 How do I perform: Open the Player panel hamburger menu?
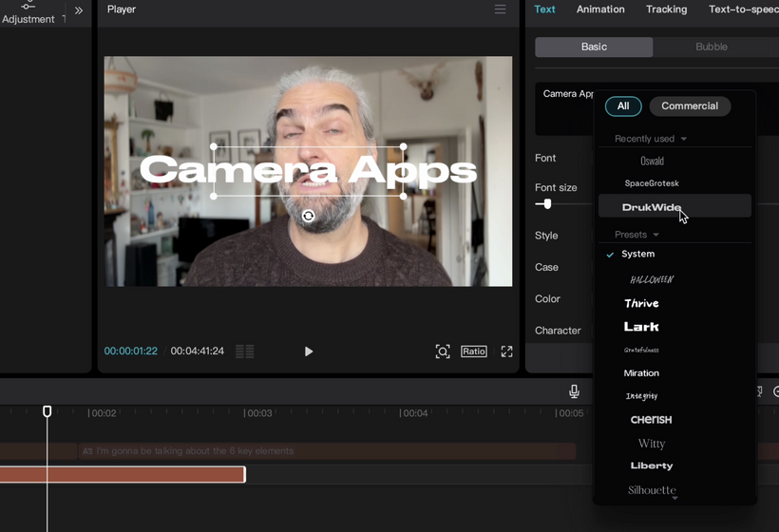tap(500, 9)
